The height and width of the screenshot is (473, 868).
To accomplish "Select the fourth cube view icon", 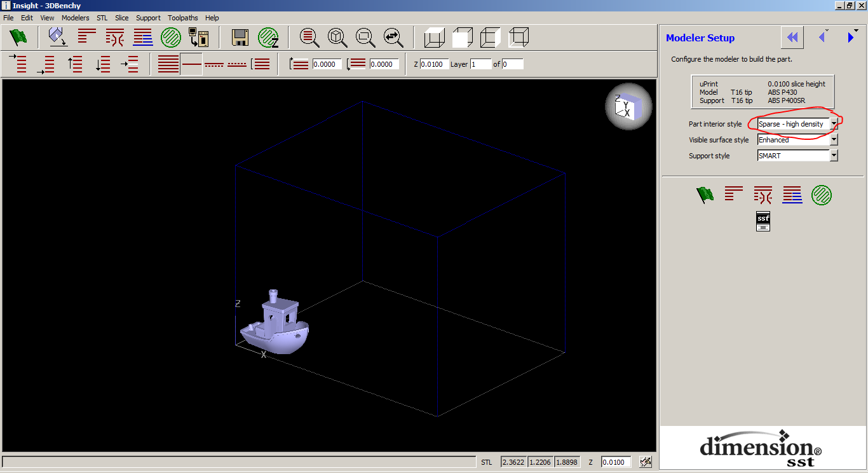I will click(x=519, y=38).
